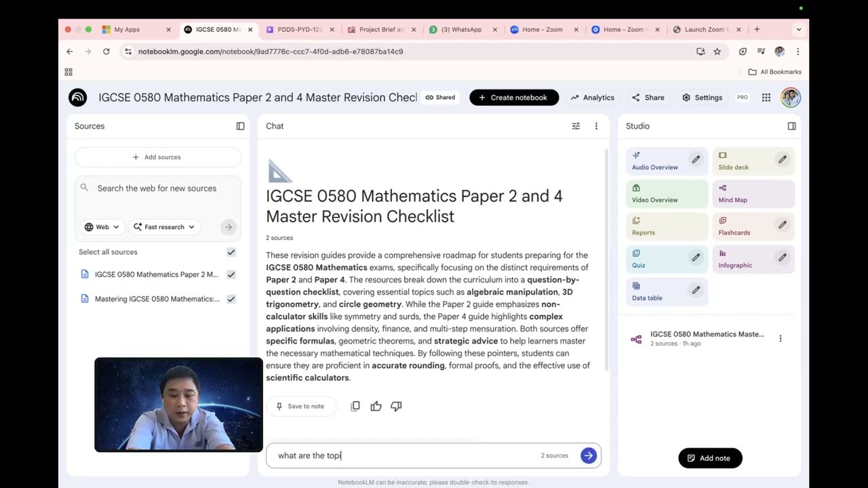The image size is (868, 488).
Task: Give thumbs down to summary
Action: click(396, 406)
